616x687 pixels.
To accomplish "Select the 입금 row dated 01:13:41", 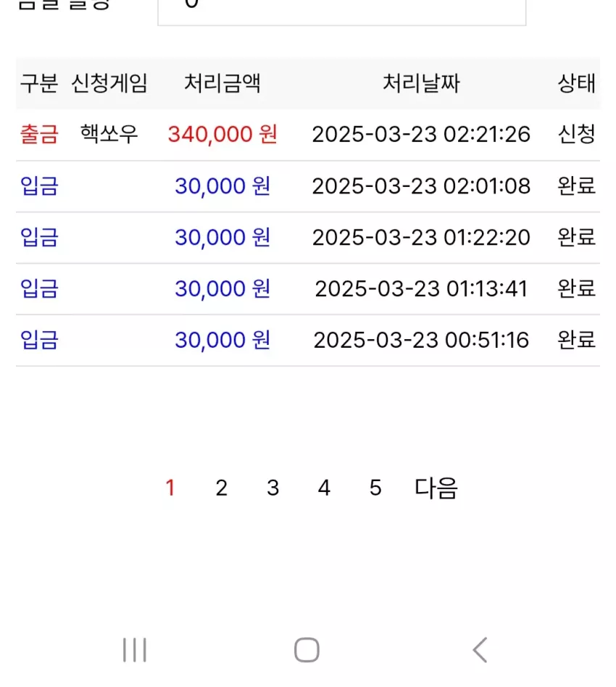I will coord(308,288).
